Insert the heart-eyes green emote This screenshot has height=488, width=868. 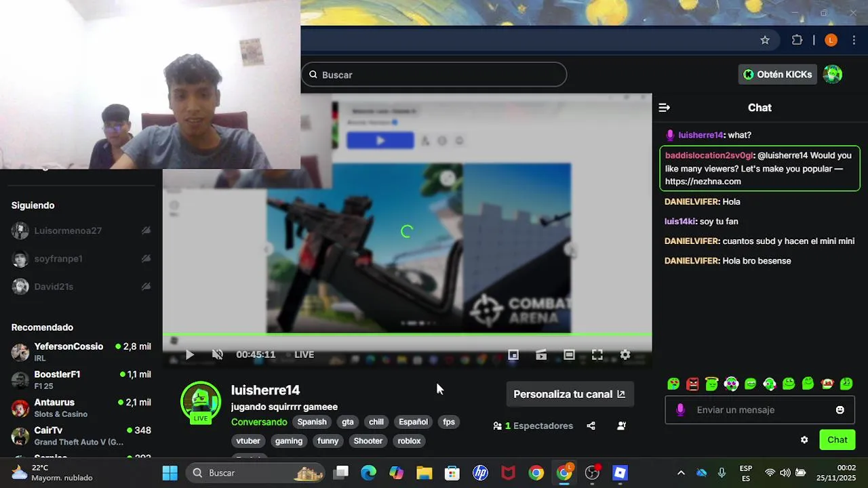click(x=673, y=384)
